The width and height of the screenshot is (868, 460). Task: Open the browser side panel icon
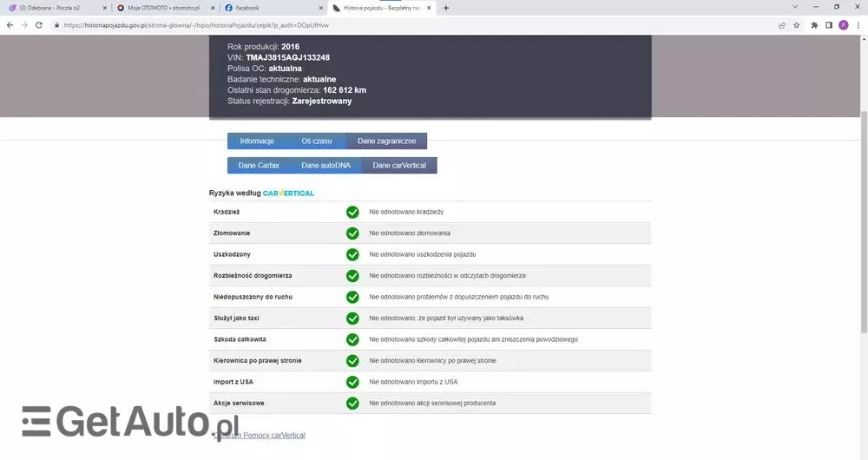coord(829,25)
